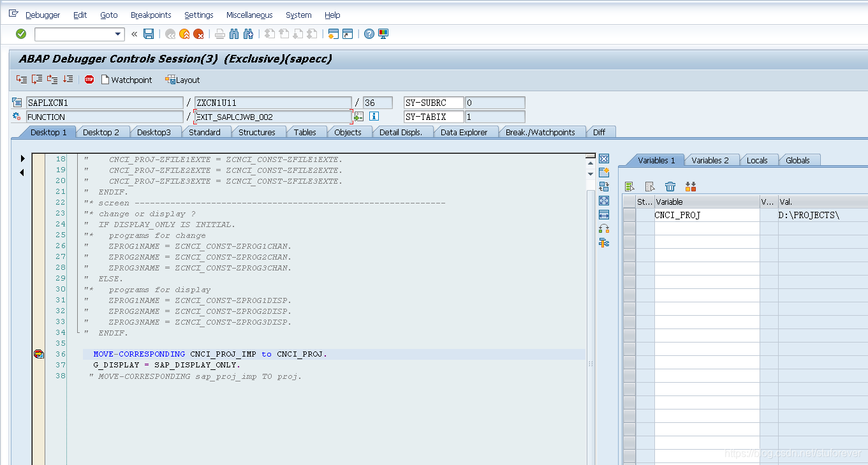Screen dimensions: 868x465
Task: Click the Back arrow icon in toolbar
Action: pyautogui.click(x=170, y=34)
